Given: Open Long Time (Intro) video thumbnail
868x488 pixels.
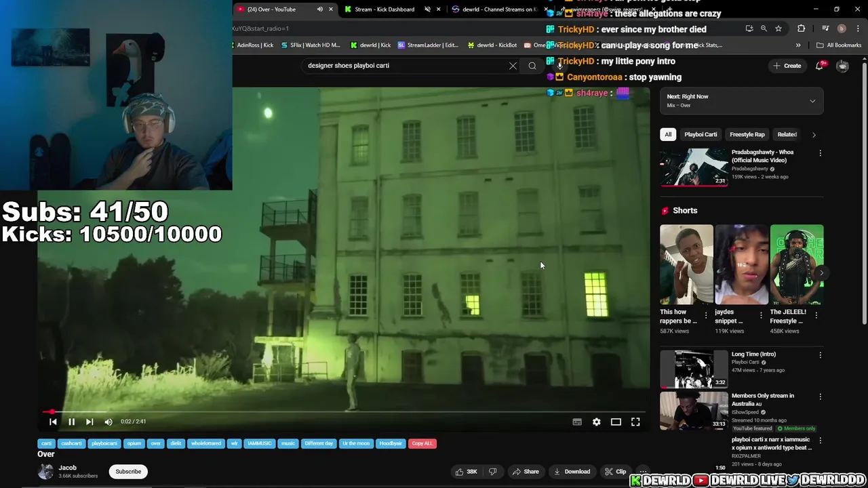Looking at the screenshot, I should pyautogui.click(x=694, y=369).
